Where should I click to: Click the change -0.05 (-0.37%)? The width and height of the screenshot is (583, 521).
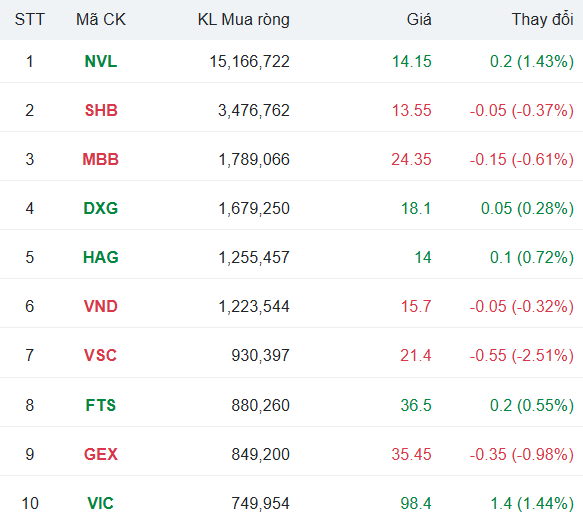tap(522, 111)
